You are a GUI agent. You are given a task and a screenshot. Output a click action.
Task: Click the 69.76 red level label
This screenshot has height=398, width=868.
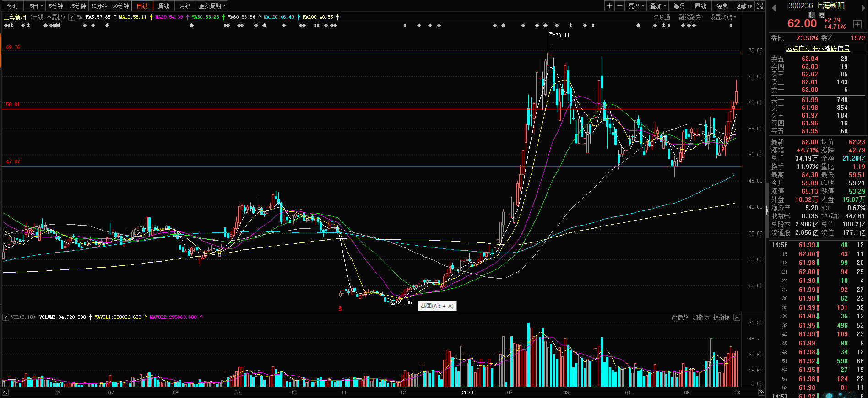pos(13,47)
